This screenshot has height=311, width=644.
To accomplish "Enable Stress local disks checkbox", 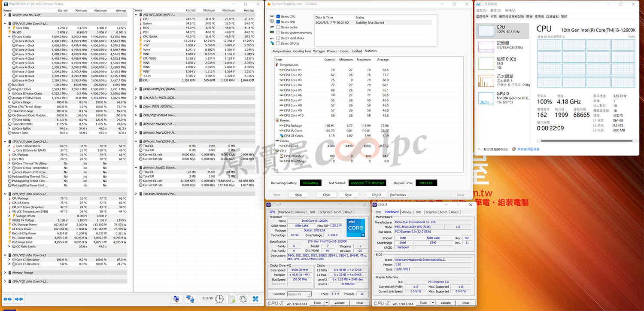I will 278,38.
